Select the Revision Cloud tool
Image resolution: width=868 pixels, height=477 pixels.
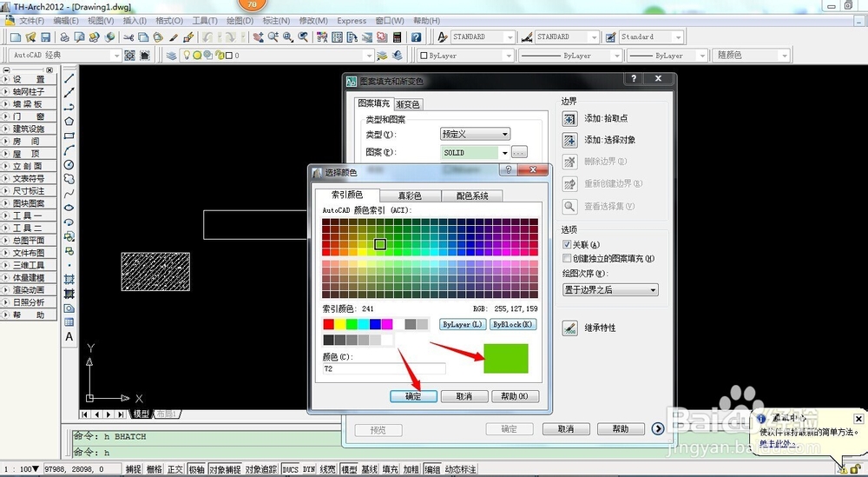tap(69, 179)
